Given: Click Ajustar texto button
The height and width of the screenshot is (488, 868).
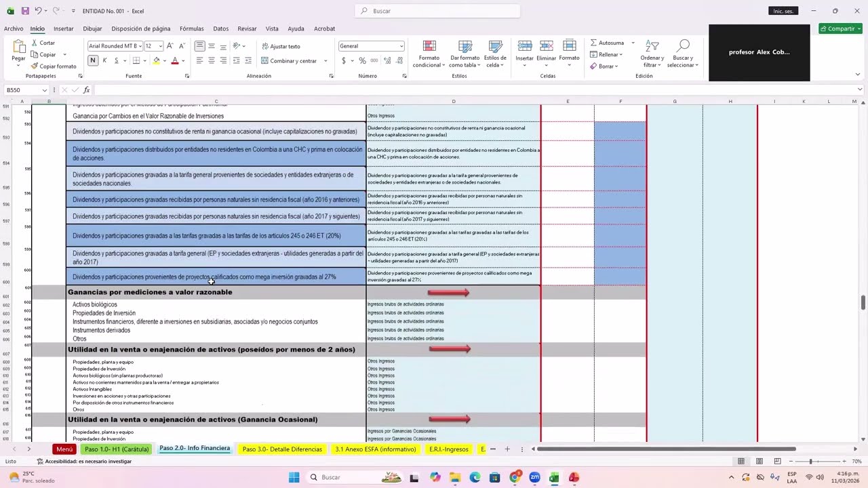Looking at the screenshot, I should [281, 46].
